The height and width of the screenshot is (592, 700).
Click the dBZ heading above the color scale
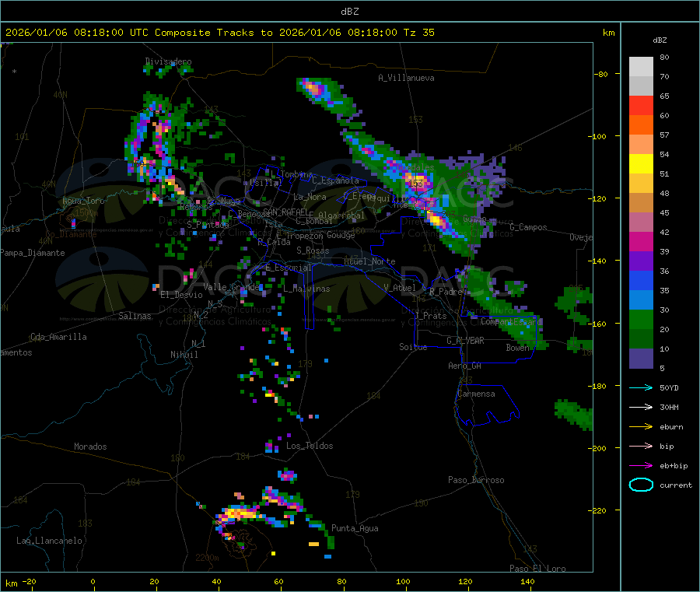(660, 40)
